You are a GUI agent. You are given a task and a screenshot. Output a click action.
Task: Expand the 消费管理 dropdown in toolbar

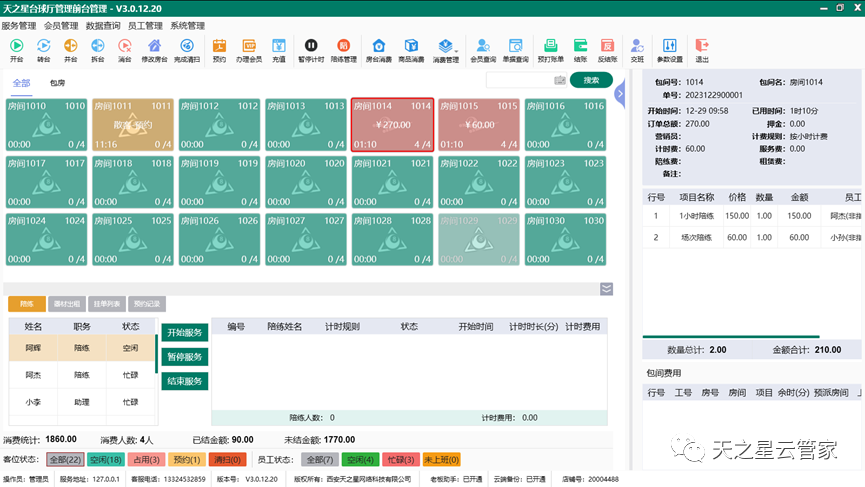447,47
